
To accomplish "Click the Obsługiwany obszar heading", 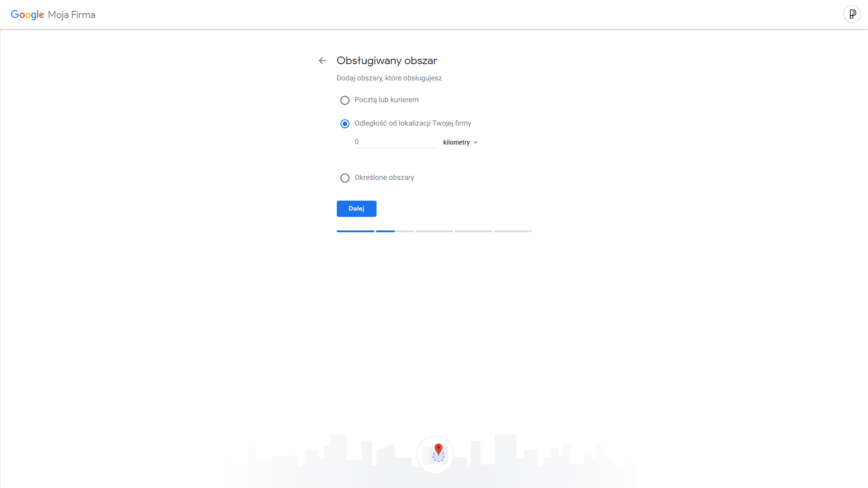I will (387, 61).
